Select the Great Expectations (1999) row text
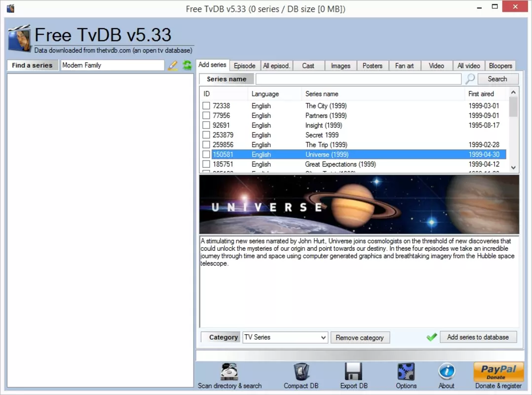Viewport: 532px width, 395px height. 341,164
